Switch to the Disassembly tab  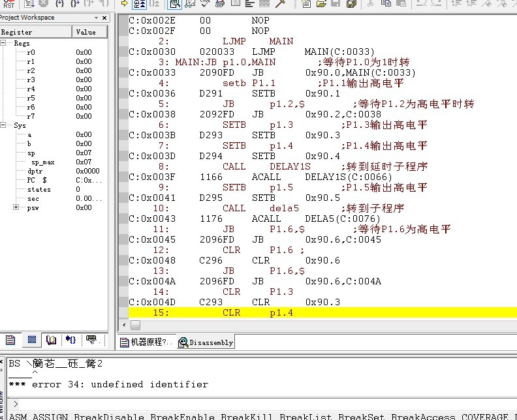click(x=206, y=342)
